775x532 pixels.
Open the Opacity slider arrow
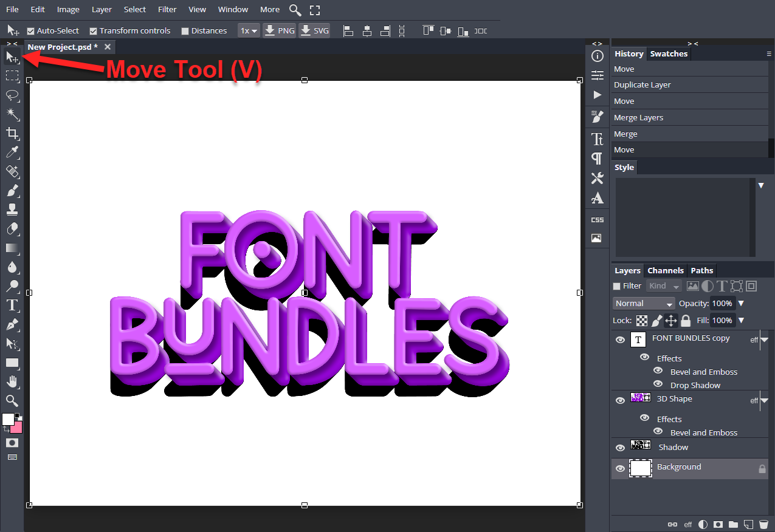click(x=741, y=304)
